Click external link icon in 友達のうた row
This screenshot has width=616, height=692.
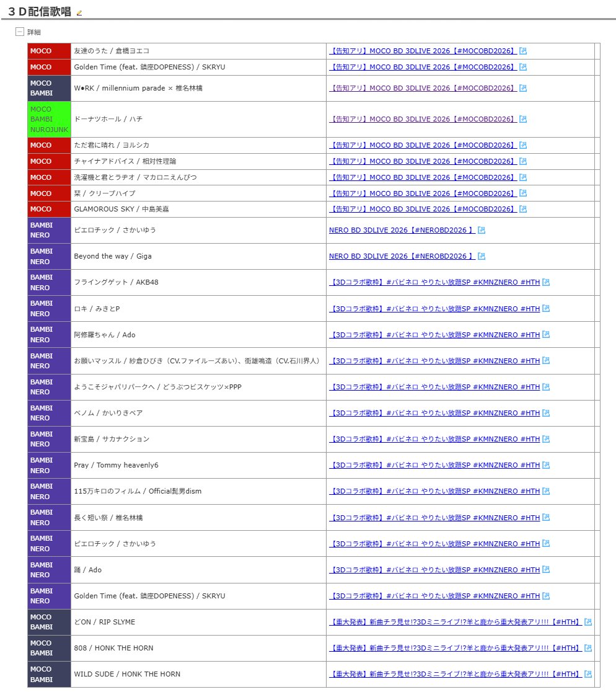(x=523, y=51)
